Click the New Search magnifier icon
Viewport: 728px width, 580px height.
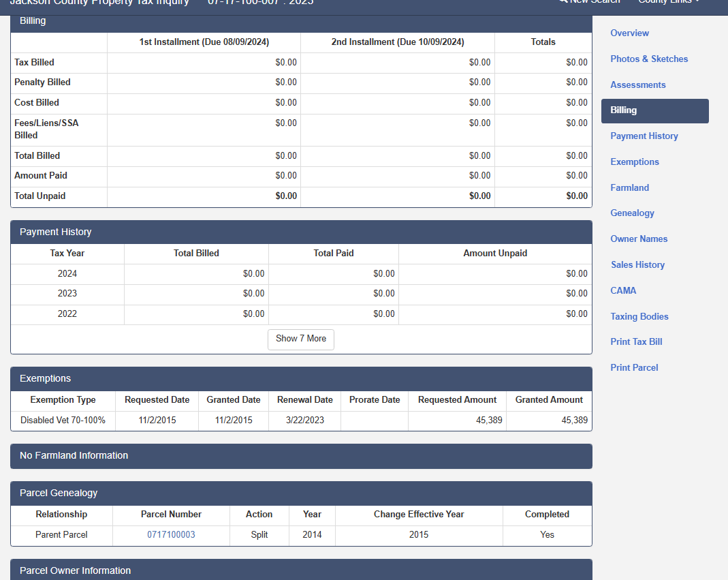point(563,1)
